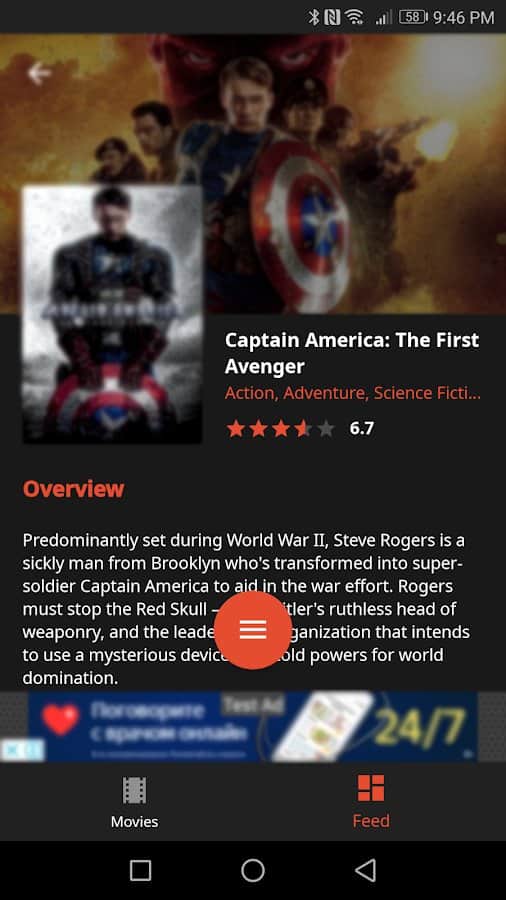Switch to the Feed tab
Image resolution: width=506 pixels, height=900 pixels.
(x=371, y=802)
